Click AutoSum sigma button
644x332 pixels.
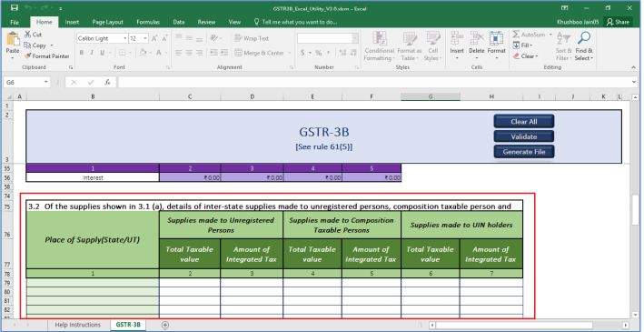click(529, 35)
